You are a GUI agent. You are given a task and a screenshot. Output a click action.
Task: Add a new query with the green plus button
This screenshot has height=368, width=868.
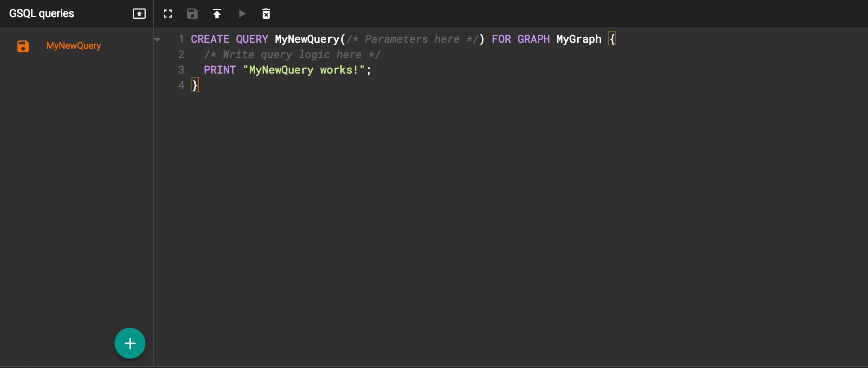point(130,343)
